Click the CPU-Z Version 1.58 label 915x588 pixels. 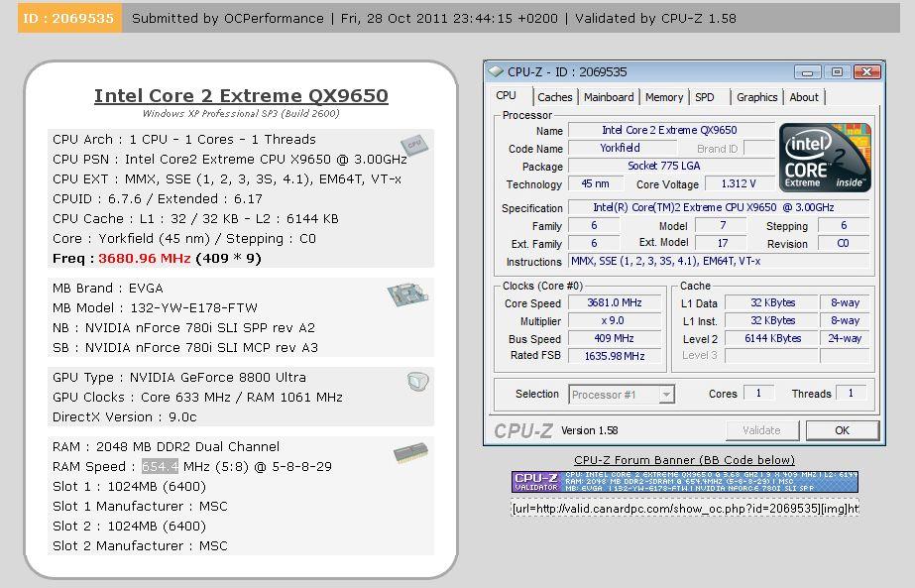590,430
